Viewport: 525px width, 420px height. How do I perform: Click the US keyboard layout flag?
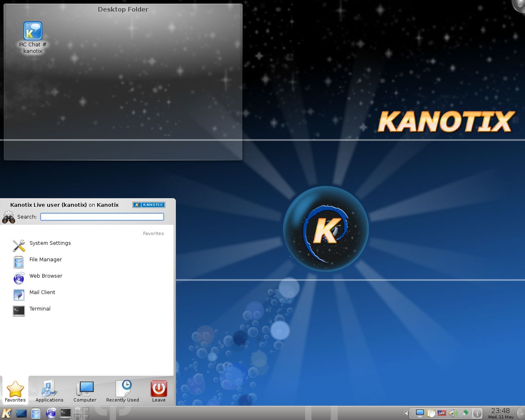(442, 413)
